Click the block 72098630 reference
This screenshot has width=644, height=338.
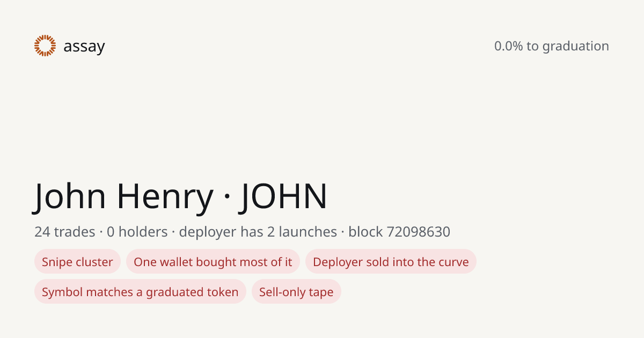coord(399,232)
